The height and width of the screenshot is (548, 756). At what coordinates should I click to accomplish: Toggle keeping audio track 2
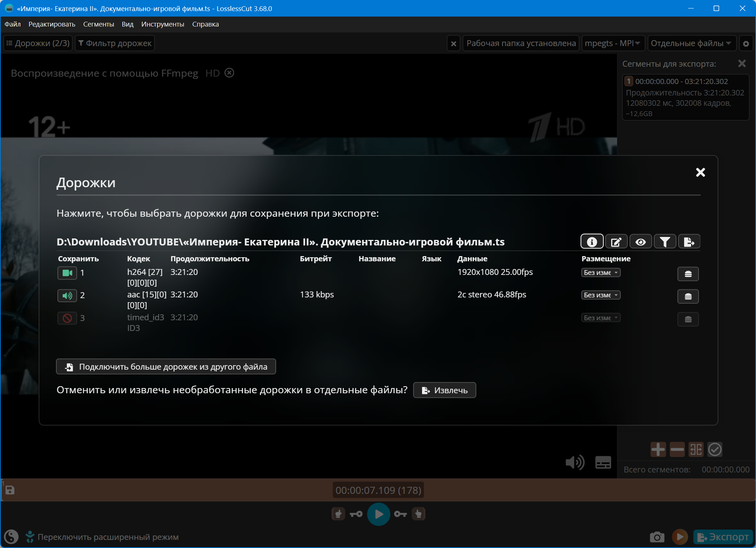point(67,296)
